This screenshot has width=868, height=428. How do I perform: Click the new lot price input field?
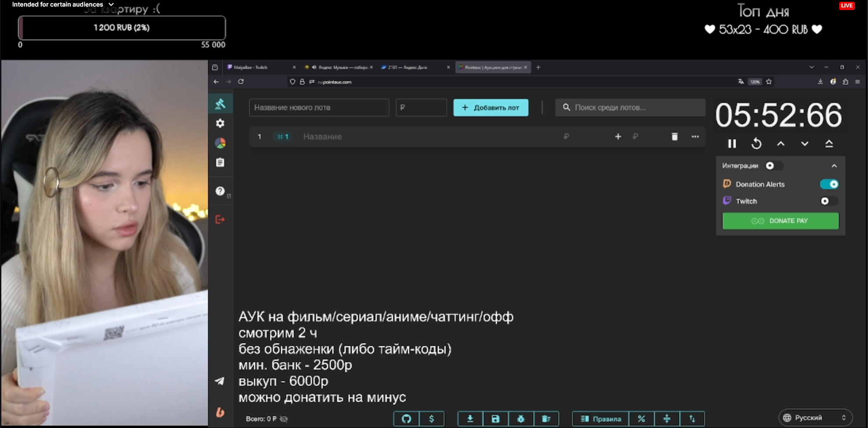tap(421, 108)
